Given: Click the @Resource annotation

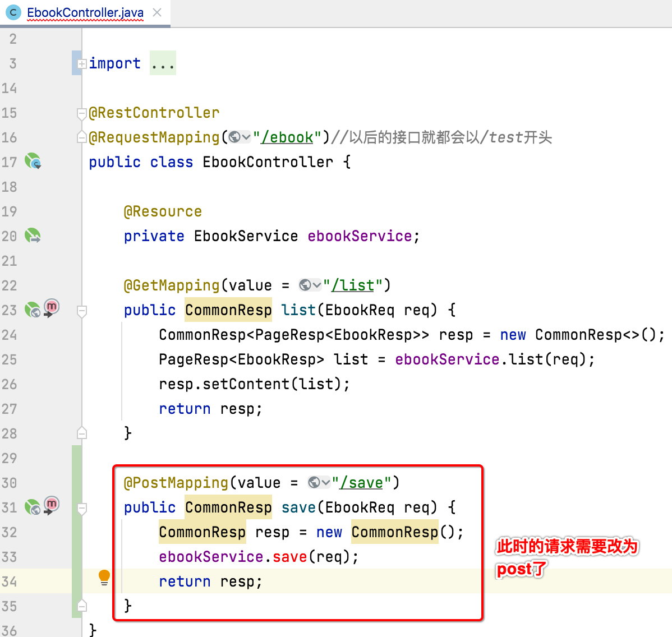Looking at the screenshot, I should pos(163,211).
